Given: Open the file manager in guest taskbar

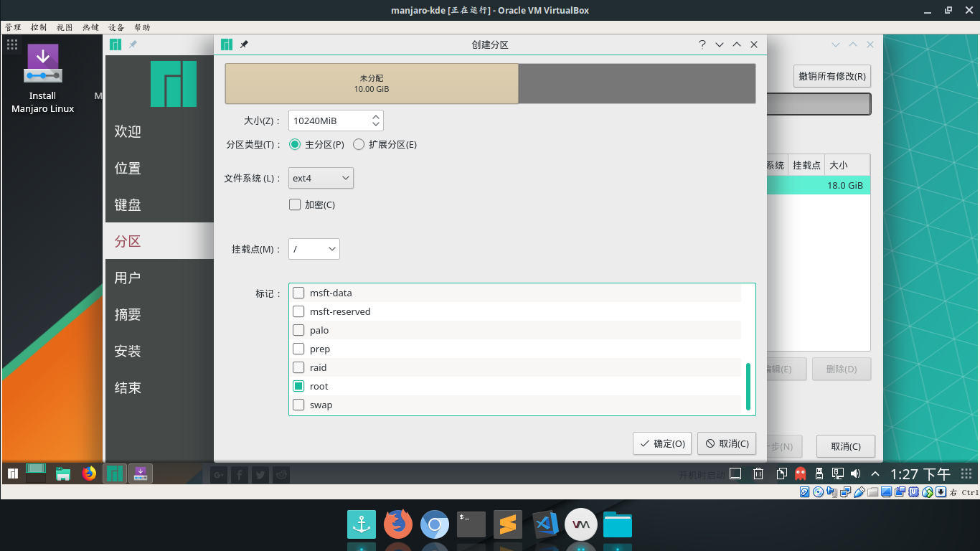Looking at the screenshot, I should [x=62, y=474].
